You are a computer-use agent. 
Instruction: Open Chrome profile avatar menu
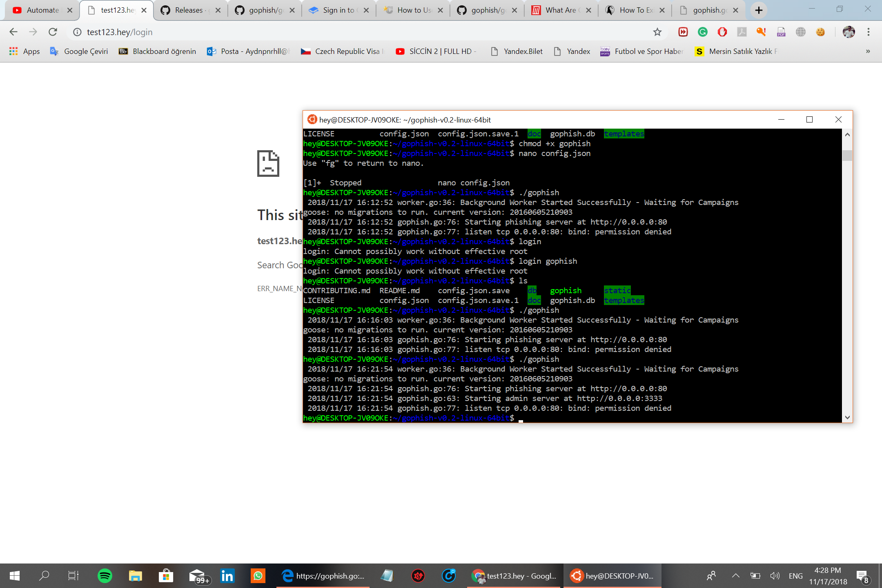[849, 32]
